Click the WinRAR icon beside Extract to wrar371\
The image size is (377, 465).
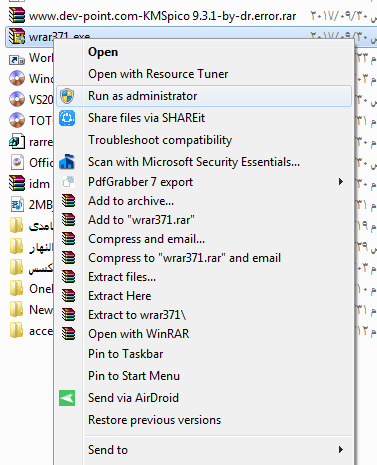coord(69,315)
